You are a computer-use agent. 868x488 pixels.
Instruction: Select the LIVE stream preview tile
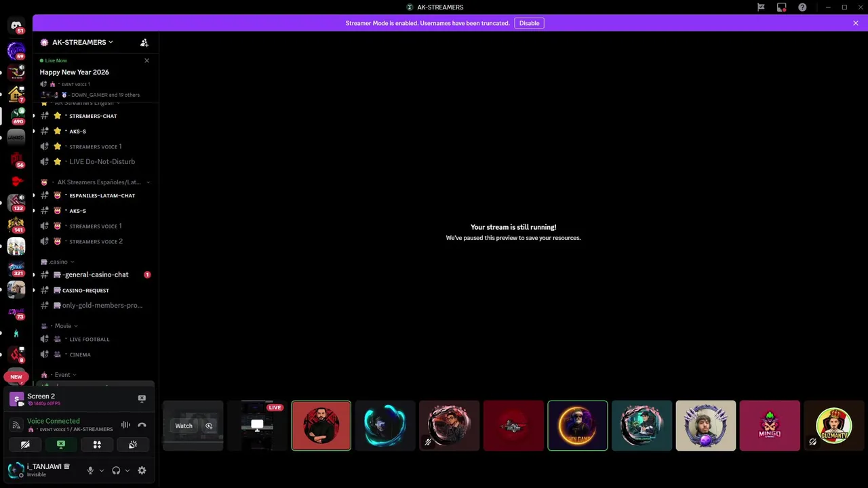click(257, 426)
